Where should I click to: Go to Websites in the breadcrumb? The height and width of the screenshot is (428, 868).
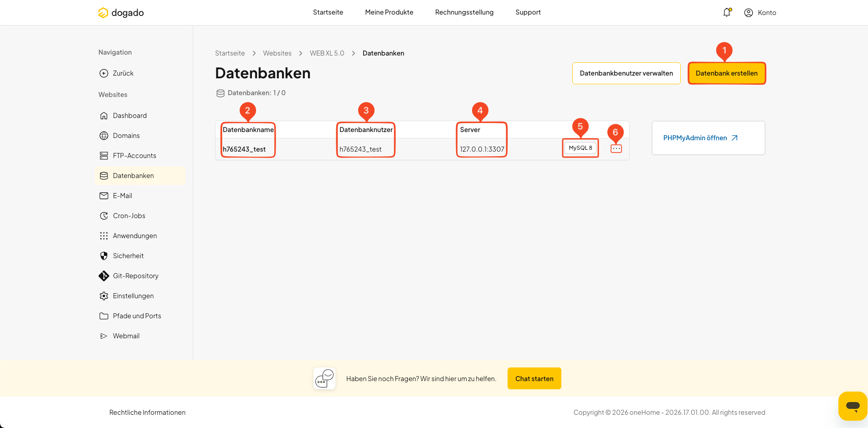(277, 53)
